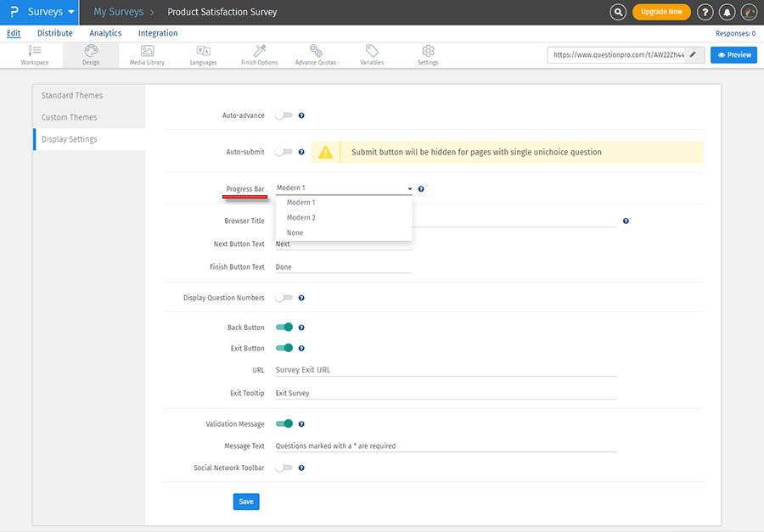Click the Save button

point(246,501)
